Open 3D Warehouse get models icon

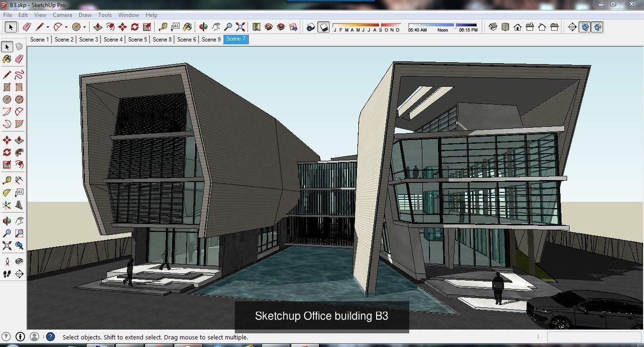269,27
